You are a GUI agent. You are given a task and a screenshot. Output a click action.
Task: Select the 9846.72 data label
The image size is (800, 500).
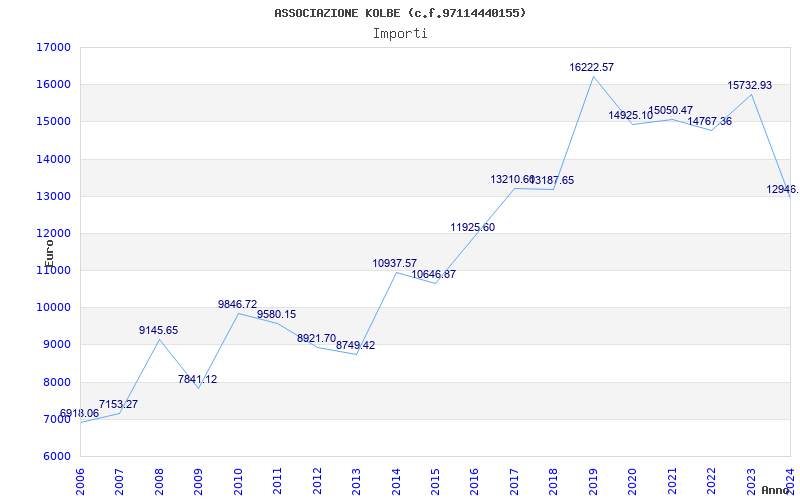(x=238, y=304)
